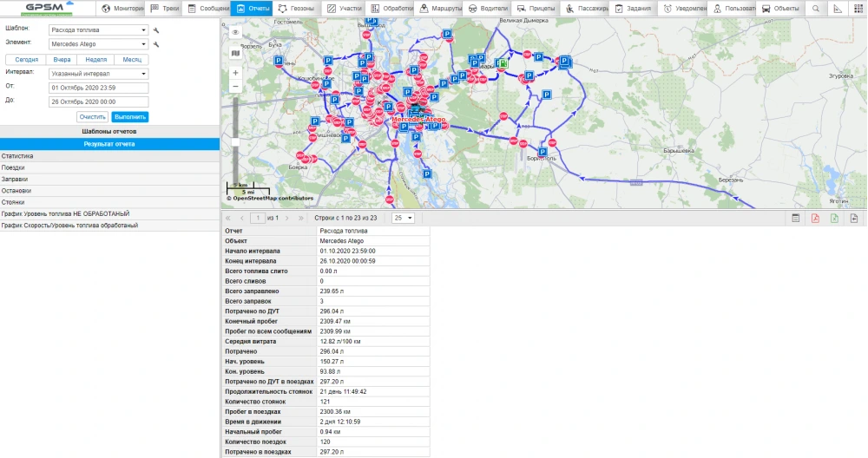Open the Заправки report section

[109, 180]
